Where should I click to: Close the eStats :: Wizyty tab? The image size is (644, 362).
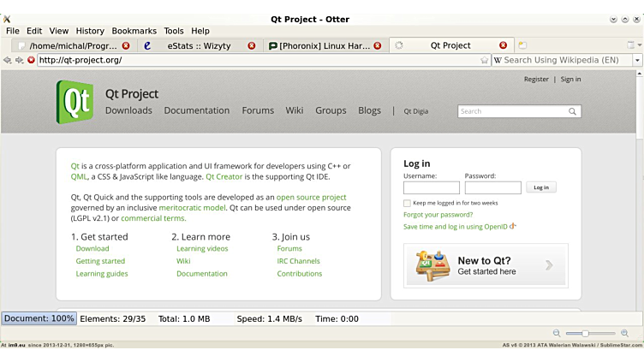(x=252, y=45)
